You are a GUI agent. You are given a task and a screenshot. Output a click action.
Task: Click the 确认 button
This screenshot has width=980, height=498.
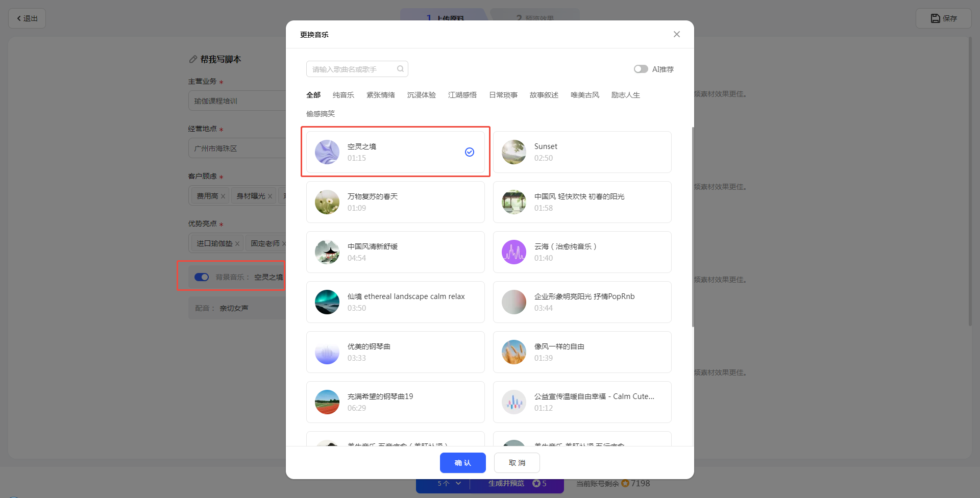[x=463, y=463]
